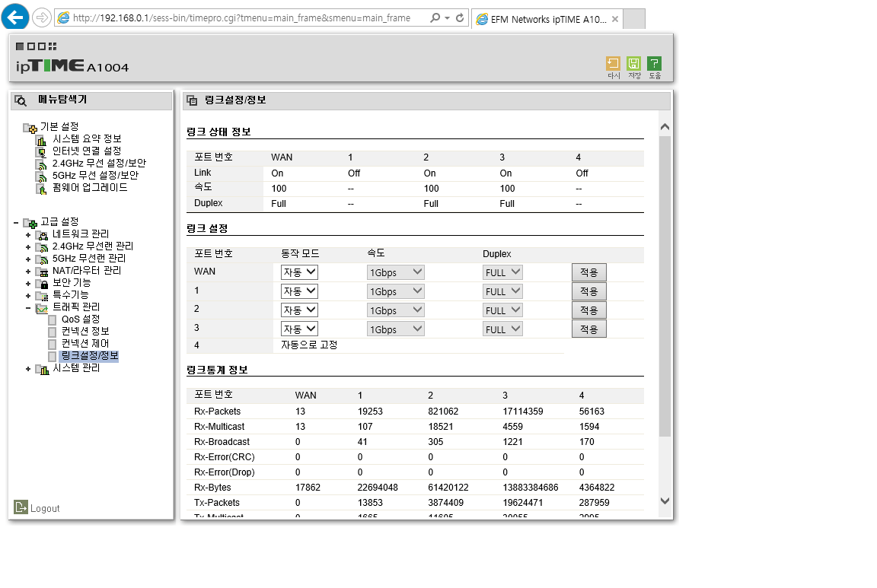Select 시스템 요약 정보 in menu tree

(x=87, y=138)
